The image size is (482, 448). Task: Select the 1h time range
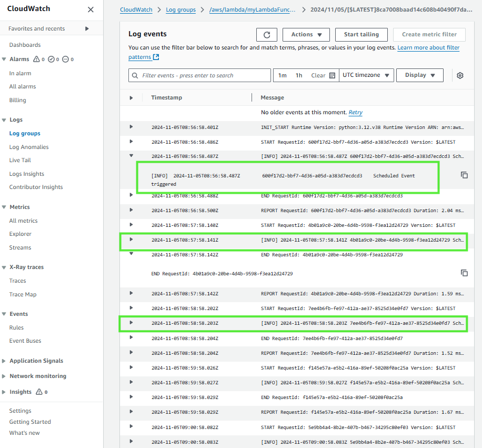tap(299, 75)
